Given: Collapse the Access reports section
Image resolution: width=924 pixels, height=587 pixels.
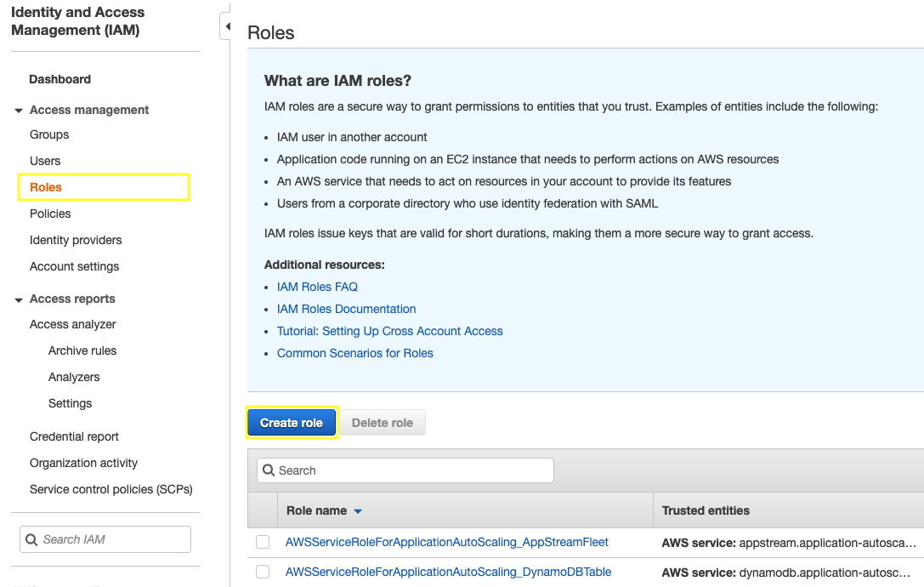Looking at the screenshot, I should coord(19,299).
